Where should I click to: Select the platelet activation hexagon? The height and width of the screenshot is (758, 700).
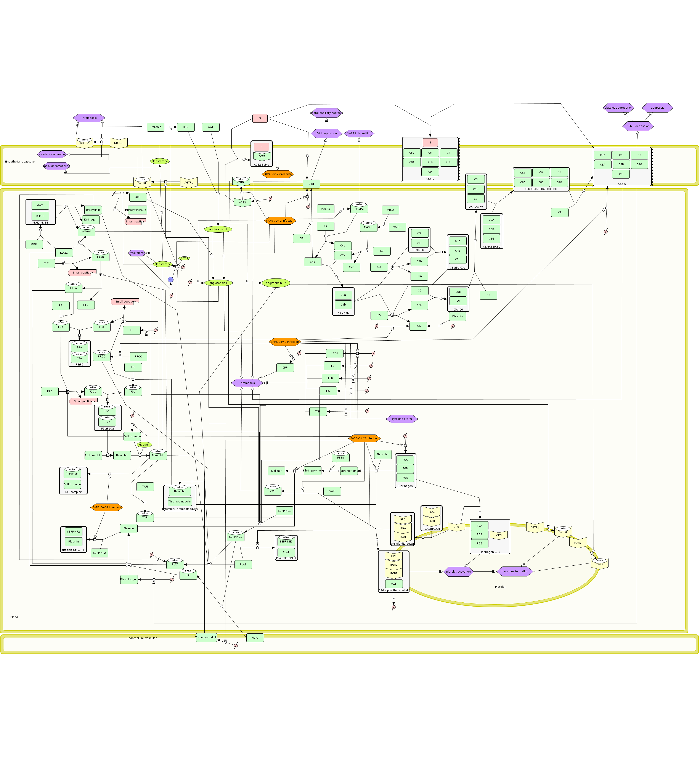click(x=458, y=572)
